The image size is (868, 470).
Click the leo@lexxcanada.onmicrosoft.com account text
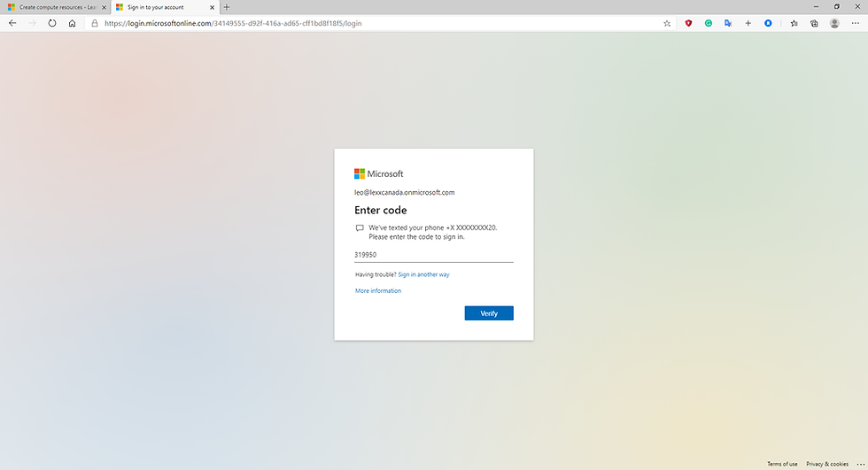[404, 192]
